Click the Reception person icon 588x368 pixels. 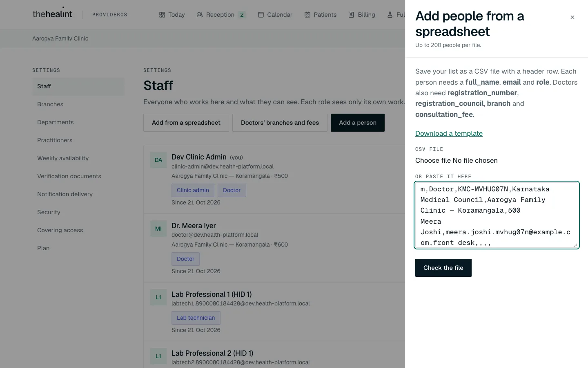(x=200, y=15)
